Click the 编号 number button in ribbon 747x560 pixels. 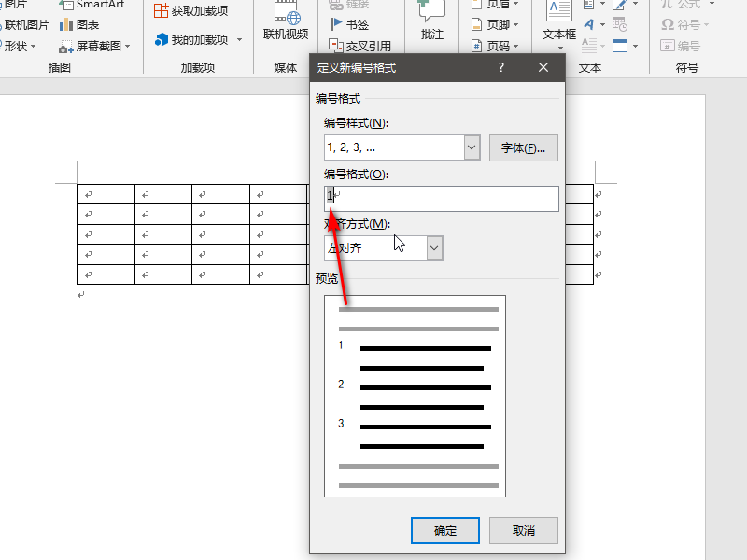click(681, 46)
